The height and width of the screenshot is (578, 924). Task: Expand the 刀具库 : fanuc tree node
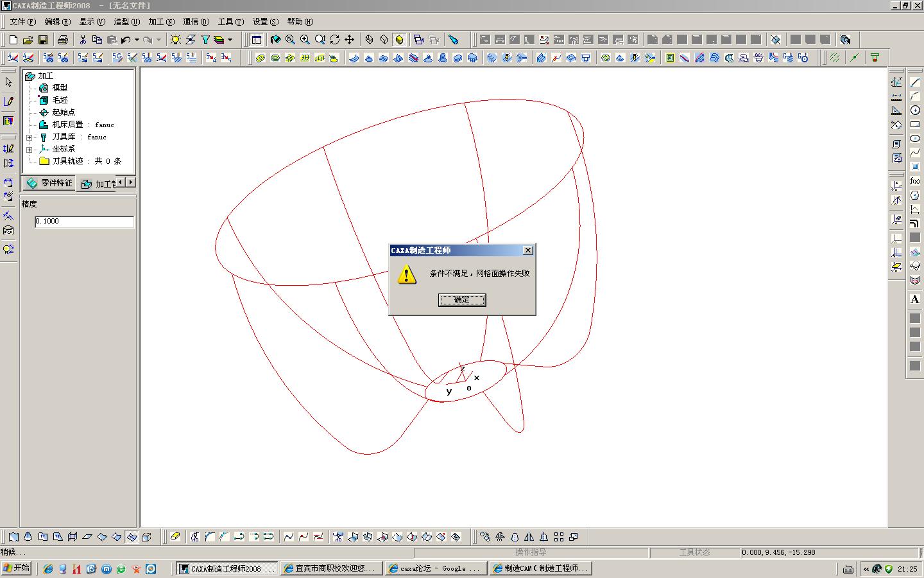29,137
